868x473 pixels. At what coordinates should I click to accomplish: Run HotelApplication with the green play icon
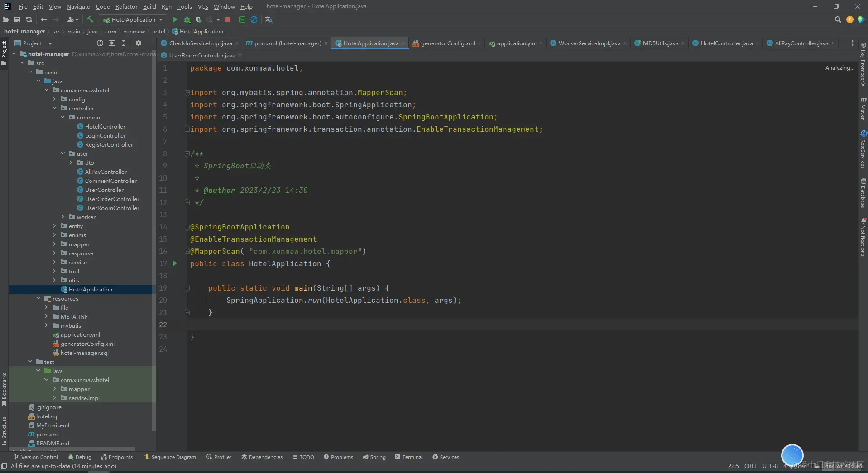175,19
